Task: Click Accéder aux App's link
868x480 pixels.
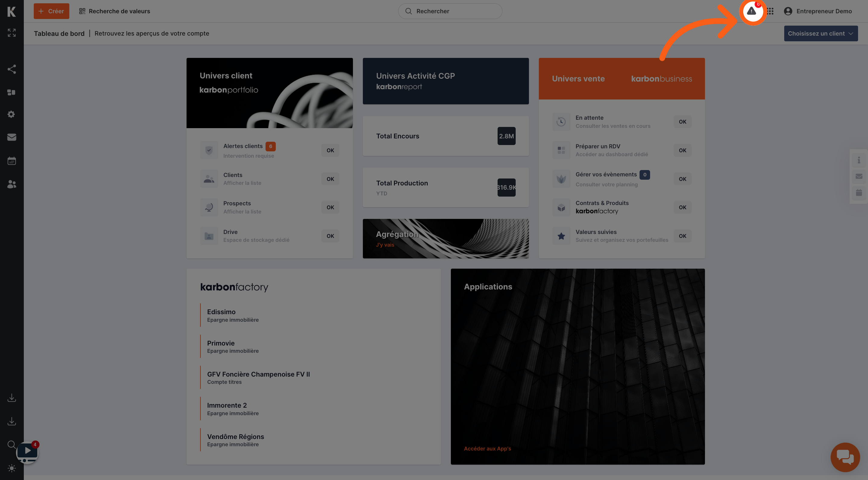Action: 487,449
